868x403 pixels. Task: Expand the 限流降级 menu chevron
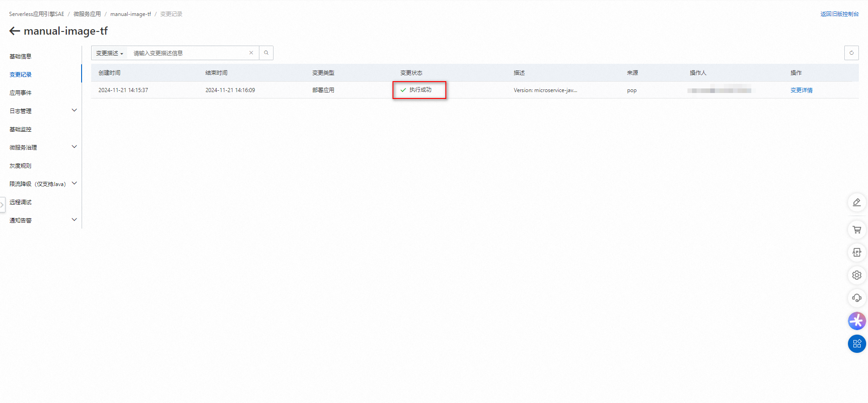[x=74, y=183]
